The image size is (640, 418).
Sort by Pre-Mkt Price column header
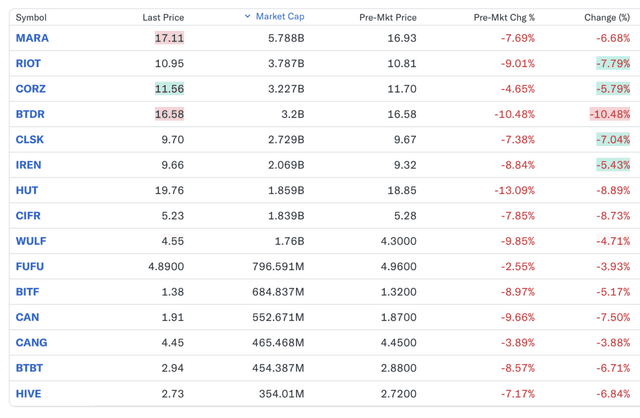coord(388,18)
